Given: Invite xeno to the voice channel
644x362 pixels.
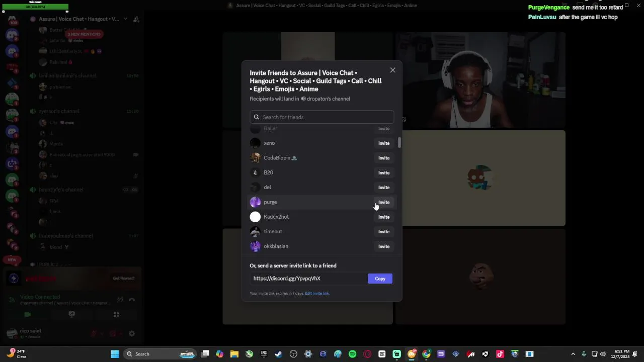Looking at the screenshot, I should pyautogui.click(x=384, y=143).
